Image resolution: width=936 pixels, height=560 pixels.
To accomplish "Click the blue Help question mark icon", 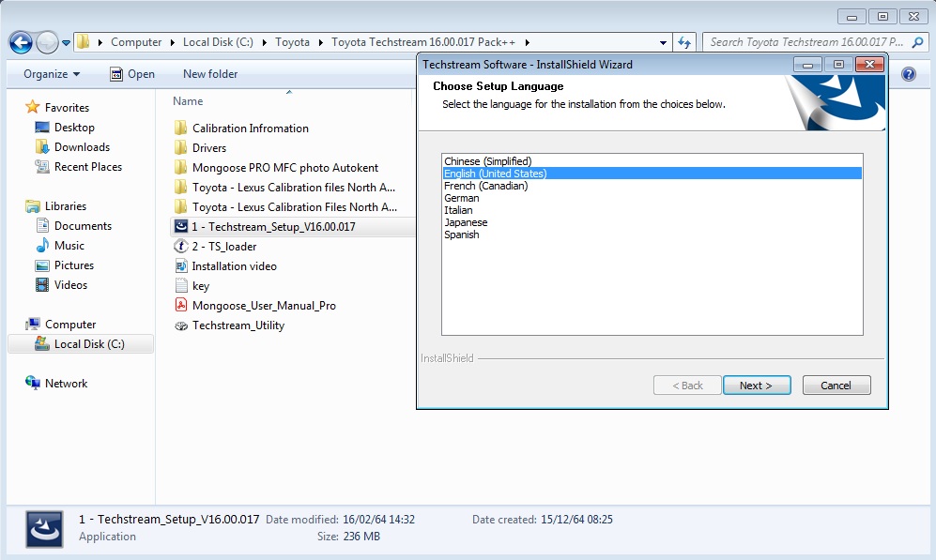I will point(908,74).
